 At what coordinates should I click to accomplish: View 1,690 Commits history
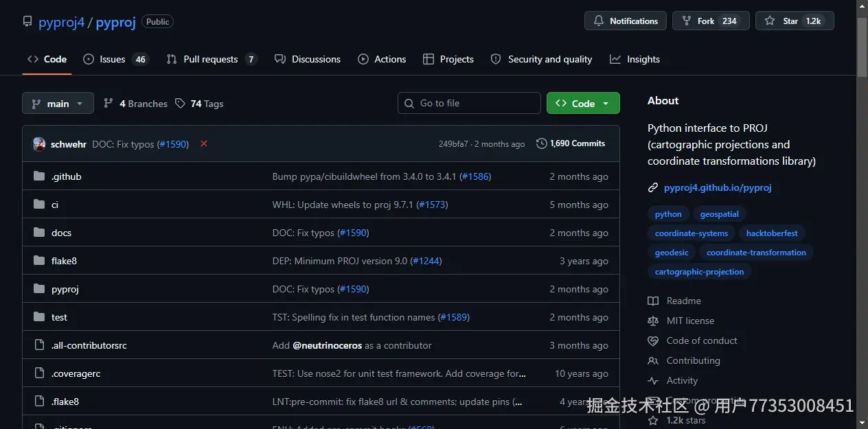[x=571, y=143]
